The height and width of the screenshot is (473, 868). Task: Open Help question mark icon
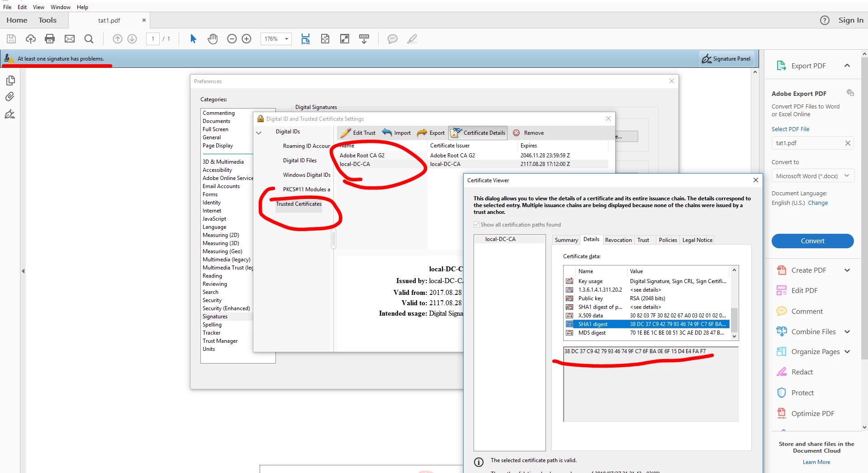825,20
